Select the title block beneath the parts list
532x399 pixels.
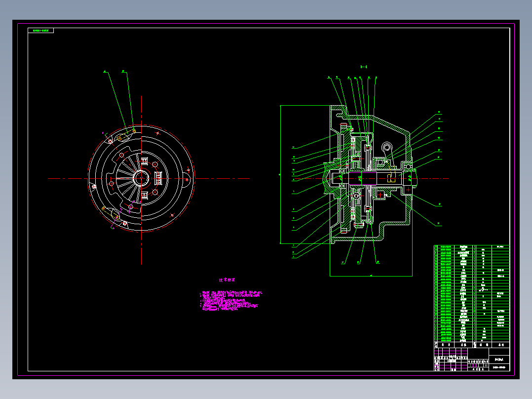click(472, 359)
